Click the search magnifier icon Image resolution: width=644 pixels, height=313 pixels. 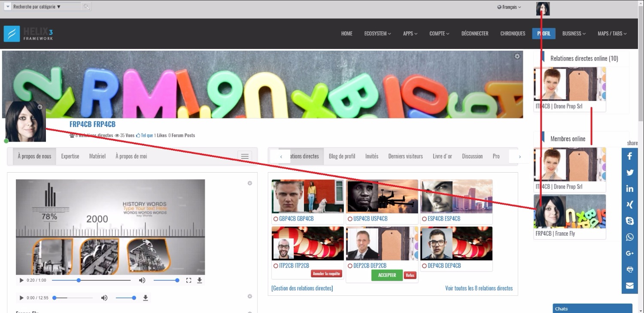tap(86, 6)
